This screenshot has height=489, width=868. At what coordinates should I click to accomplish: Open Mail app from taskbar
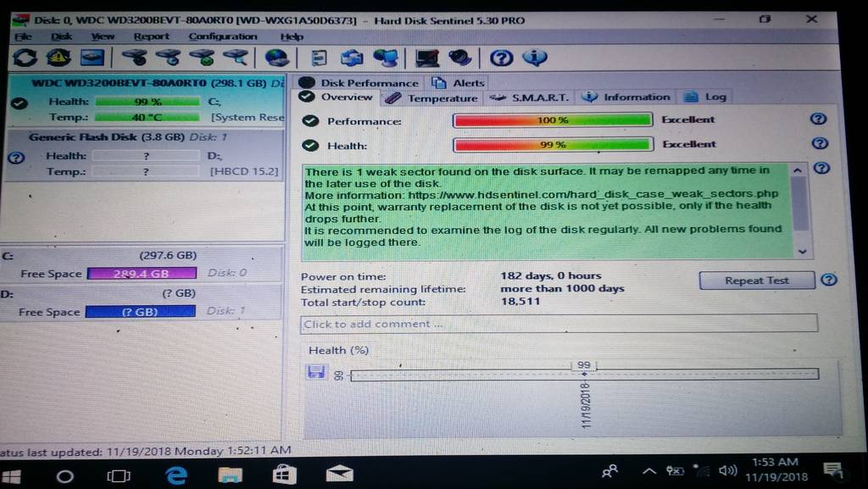coord(339,474)
